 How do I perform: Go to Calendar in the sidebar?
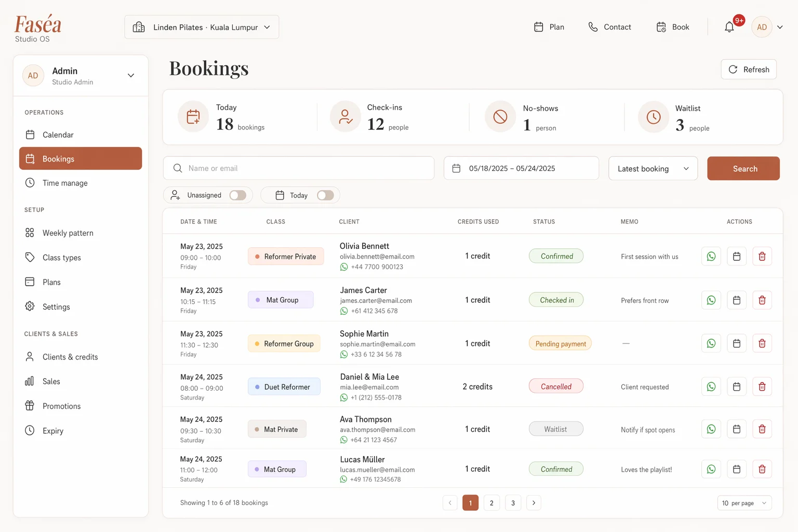coord(81,135)
